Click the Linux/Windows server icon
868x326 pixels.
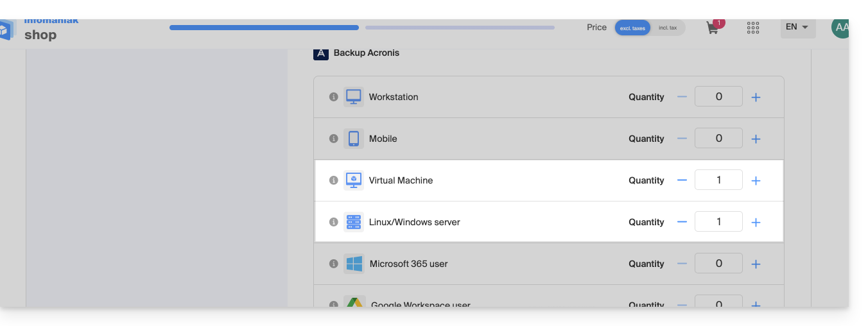[x=353, y=222]
